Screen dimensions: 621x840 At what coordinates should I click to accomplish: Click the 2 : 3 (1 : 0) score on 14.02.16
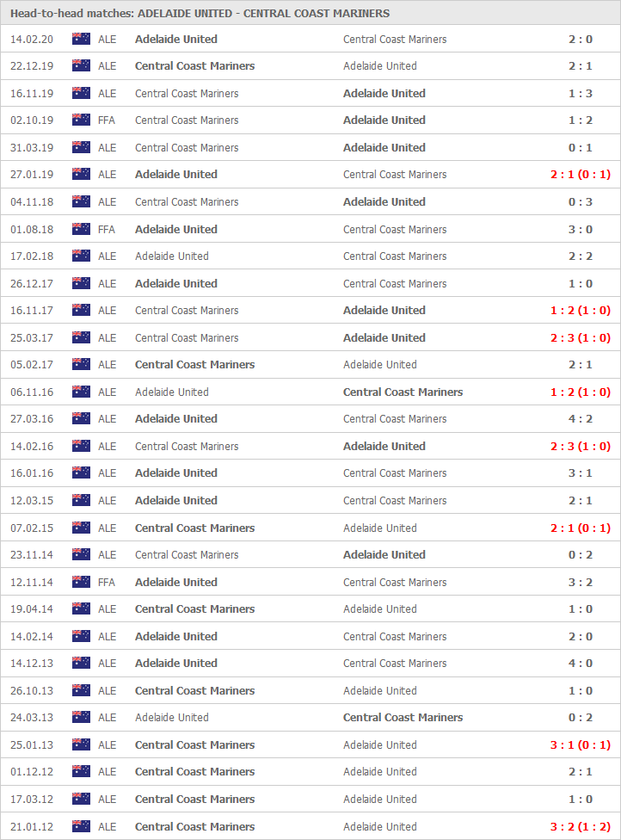pyautogui.click(x=581, y=446)
